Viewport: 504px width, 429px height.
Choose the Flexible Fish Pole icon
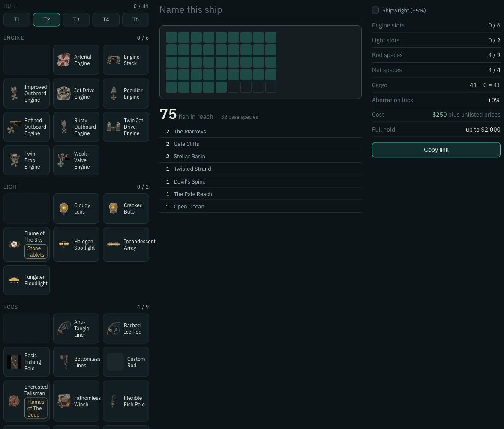click(114, 401)
